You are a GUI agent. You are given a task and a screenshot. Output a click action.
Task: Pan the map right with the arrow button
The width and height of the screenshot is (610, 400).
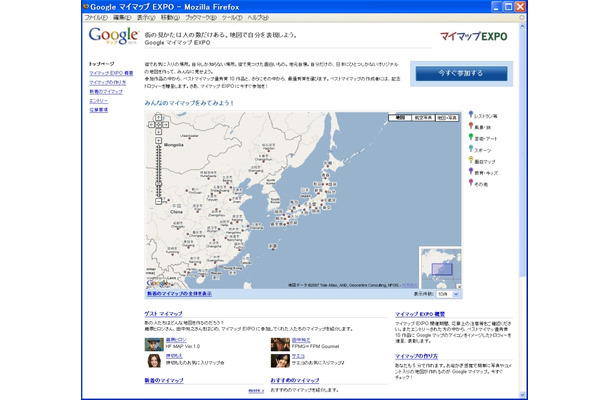tap(166, 125)
